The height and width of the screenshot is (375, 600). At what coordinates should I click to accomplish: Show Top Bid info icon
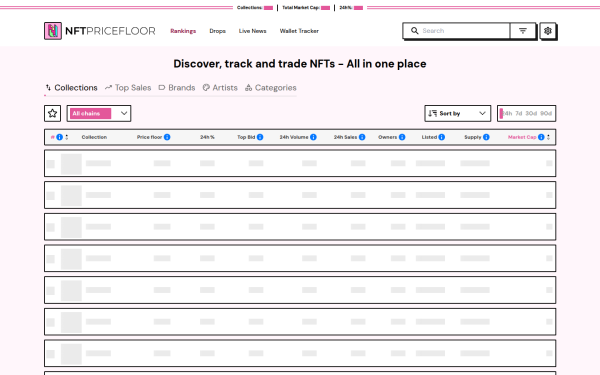(260, 137)
